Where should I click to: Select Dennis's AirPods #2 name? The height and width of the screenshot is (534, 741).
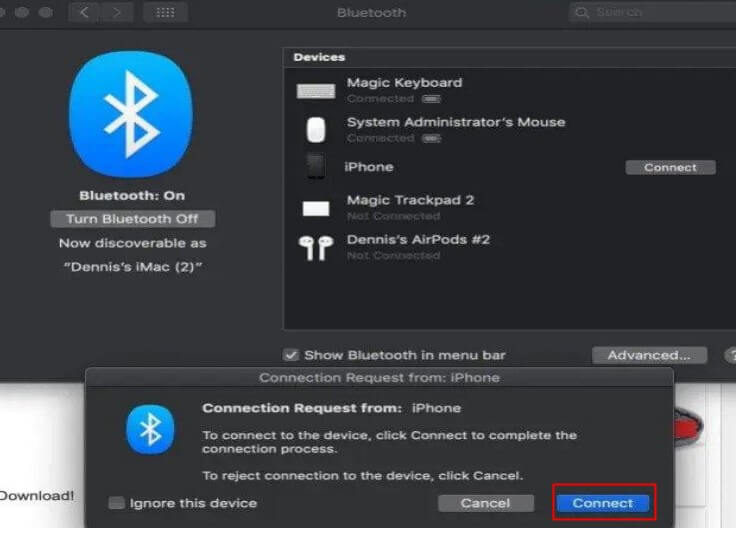pyautogui.click(x=418, y=240)
